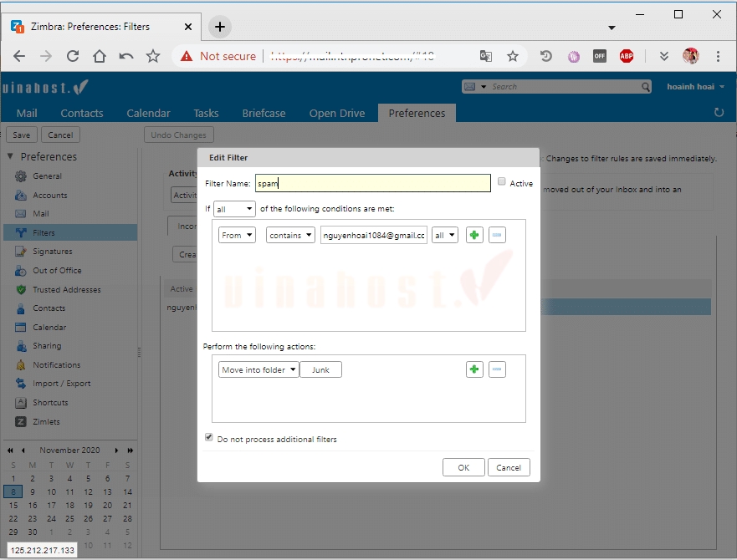Switch to the Mail tab

(x=27, y=113)
